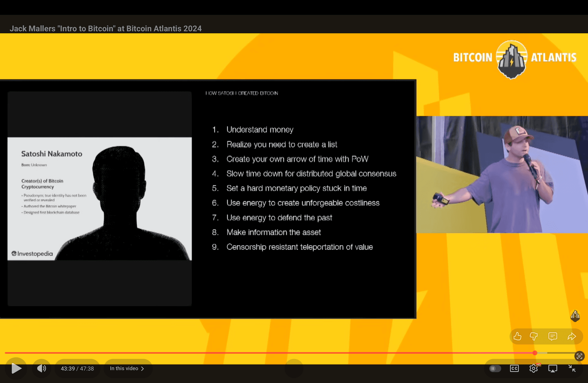Click the 43:39 / 47:38 time display
588x383 pixels.
tap(77, 368)
